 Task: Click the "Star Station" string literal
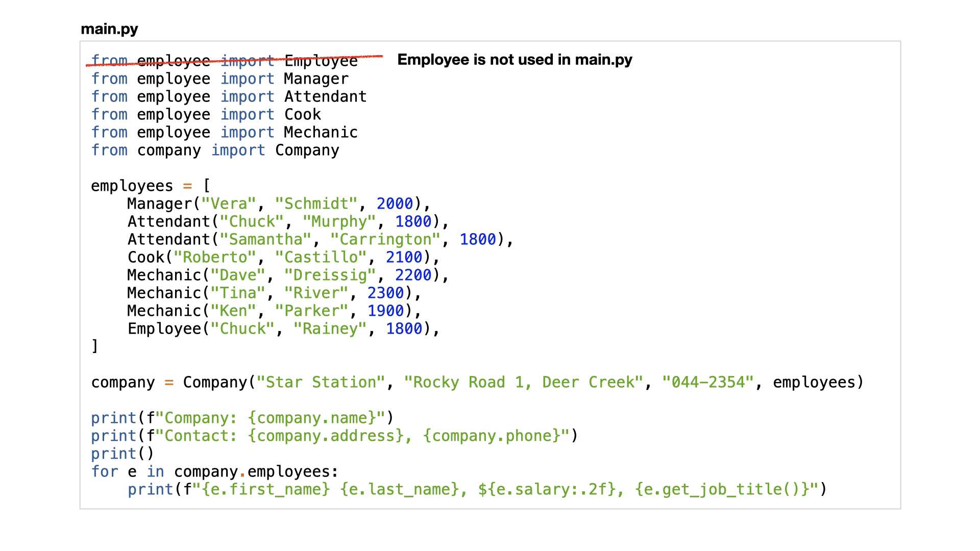(x=321, y=382)
